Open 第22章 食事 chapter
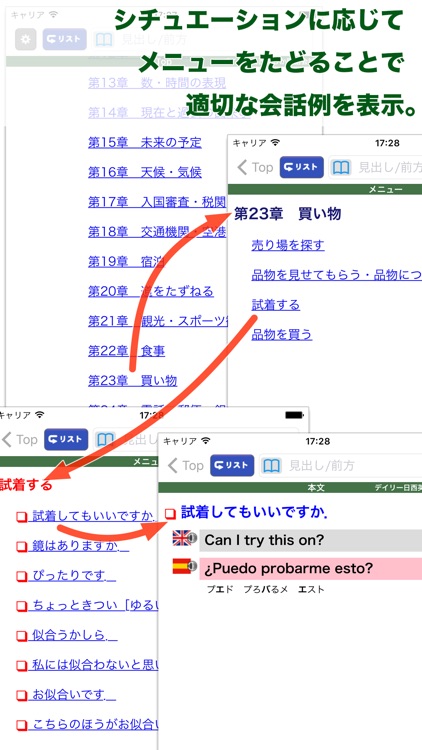 click(126, 351)
